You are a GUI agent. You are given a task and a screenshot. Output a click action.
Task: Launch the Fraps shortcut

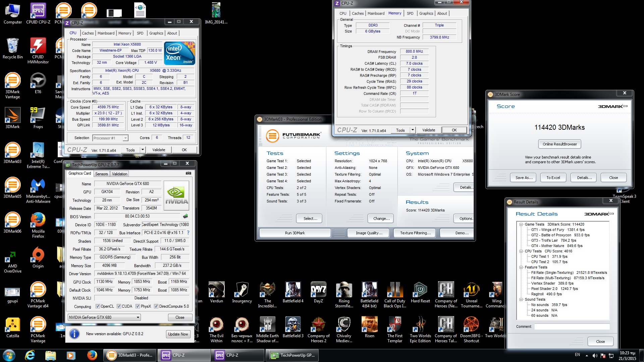tap(38, 118)
